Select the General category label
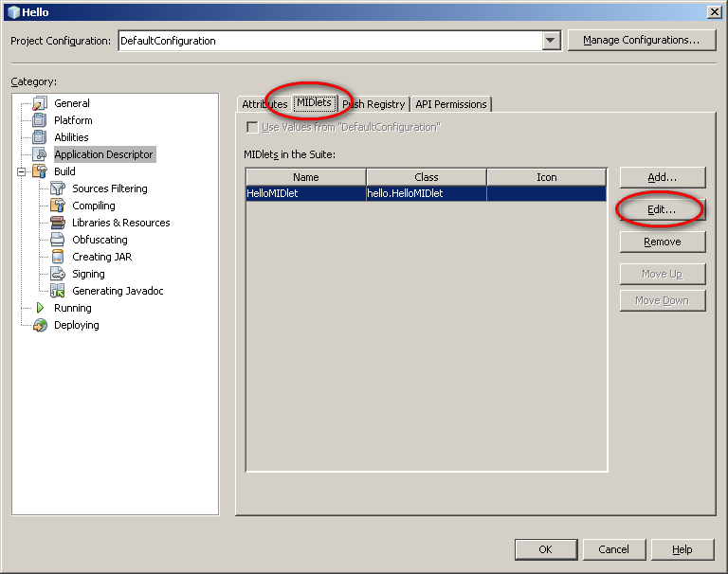 [72, 103]
